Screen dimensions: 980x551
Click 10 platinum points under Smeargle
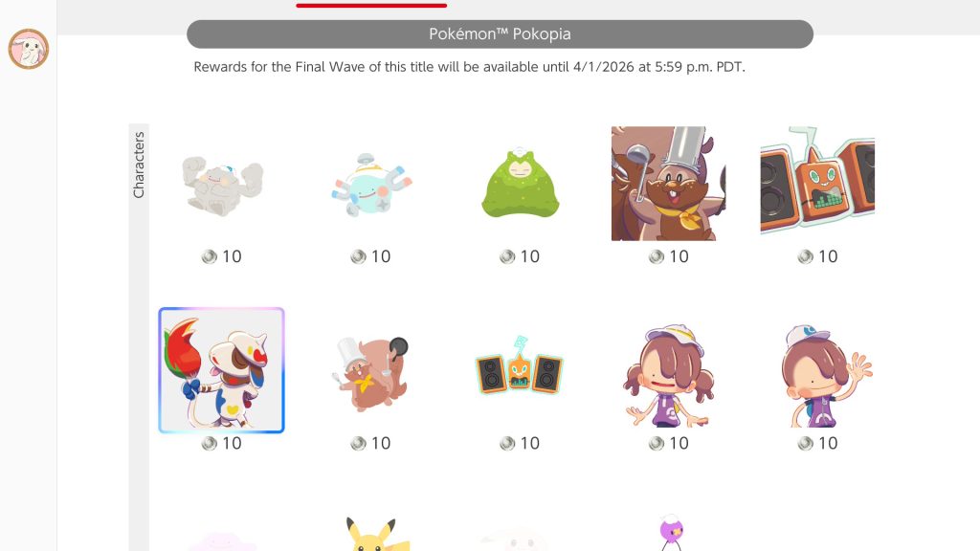click(221, 444)
